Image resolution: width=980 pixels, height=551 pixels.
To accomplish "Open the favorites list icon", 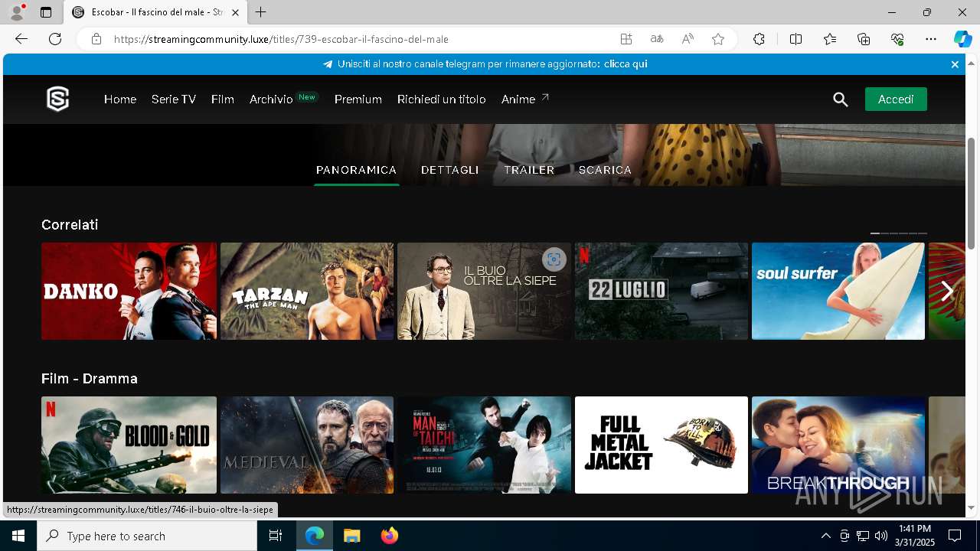I will click(x=830, y=39).
